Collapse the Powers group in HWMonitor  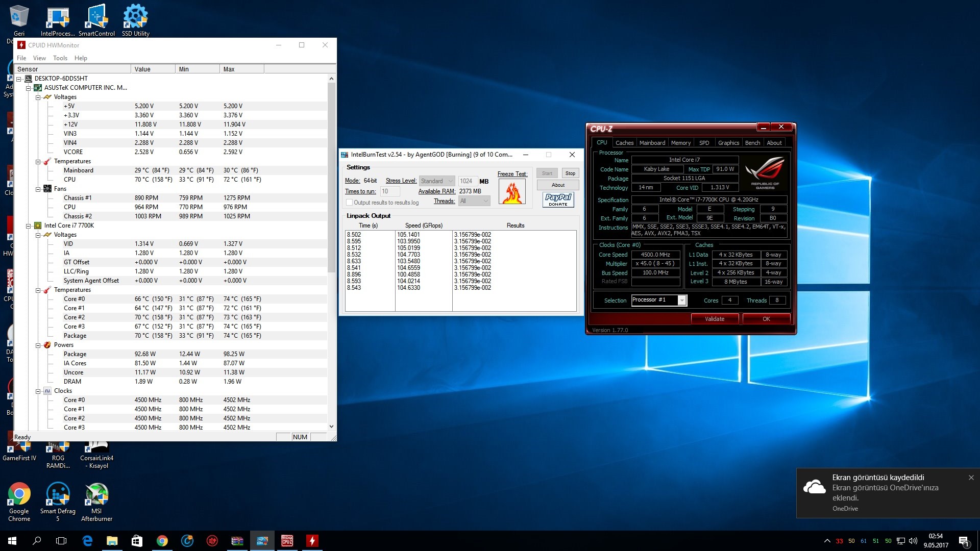tap(38, 345)
